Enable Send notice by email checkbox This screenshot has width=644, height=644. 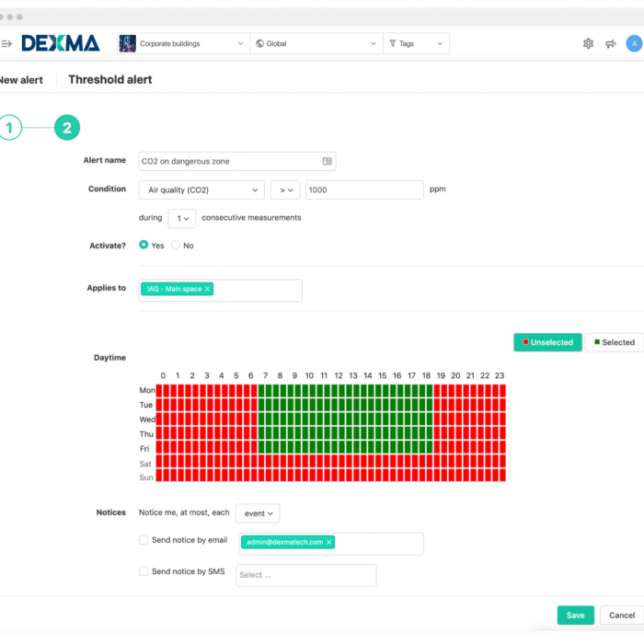click(x=144, y=540)
